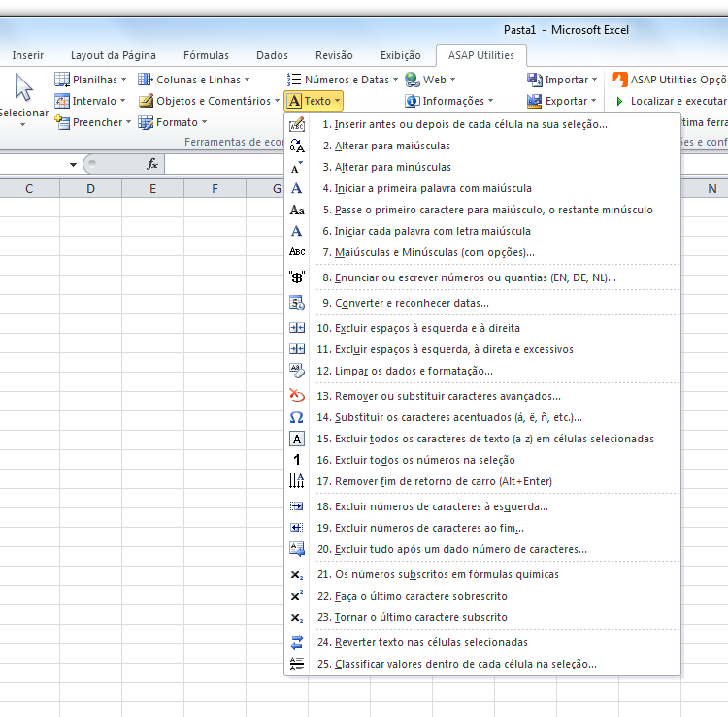Viewport: 728px width, 717px height.
Task: Click the boxed A delete text icon
Action: [x=297, y=439]
